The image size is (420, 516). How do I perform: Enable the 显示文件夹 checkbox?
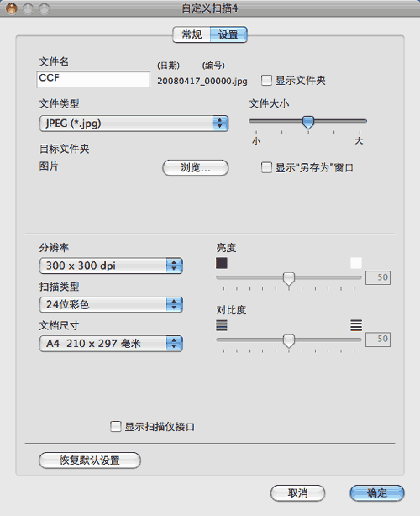coord(266,81)
